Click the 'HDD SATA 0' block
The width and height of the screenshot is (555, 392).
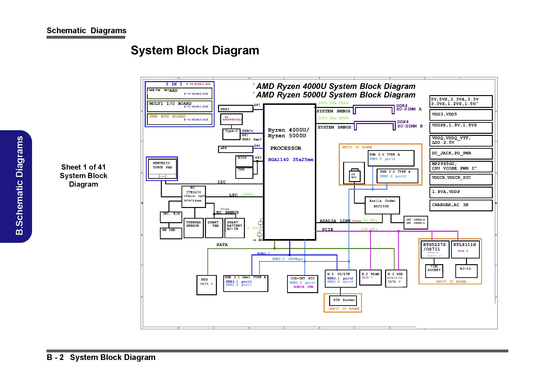[206, 285]
